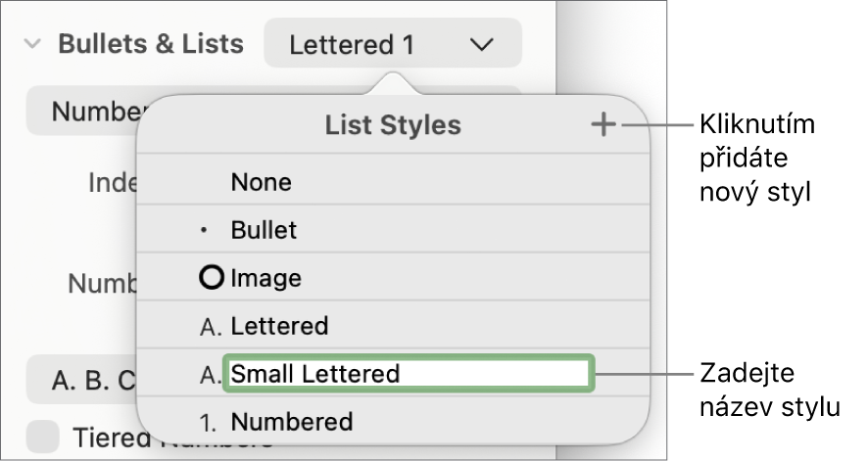The image size is (868, 461).
Task: Collapse the Bullets & Lists section chevron
Action: (32, 45)
